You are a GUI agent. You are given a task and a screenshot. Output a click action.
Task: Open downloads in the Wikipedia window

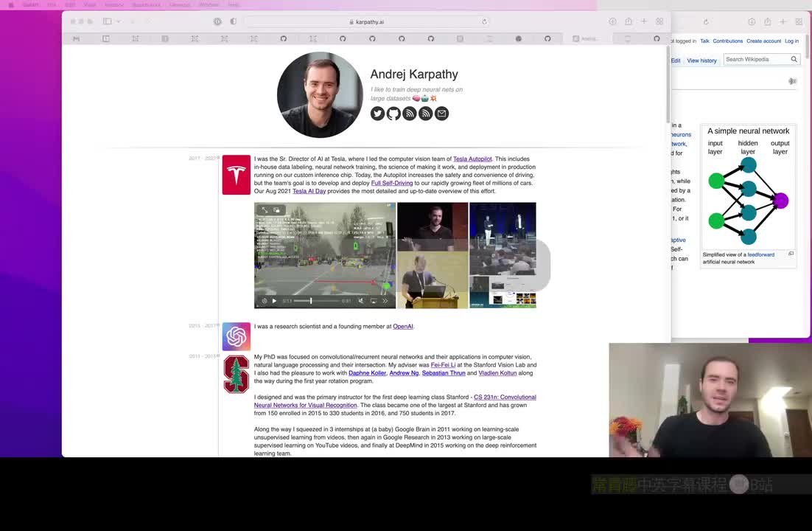[752, 21]
